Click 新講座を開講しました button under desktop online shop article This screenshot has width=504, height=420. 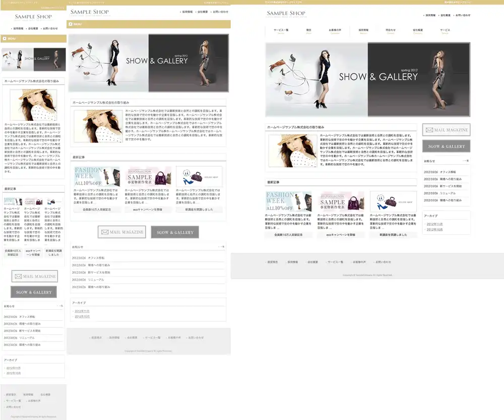coord(393,235)
